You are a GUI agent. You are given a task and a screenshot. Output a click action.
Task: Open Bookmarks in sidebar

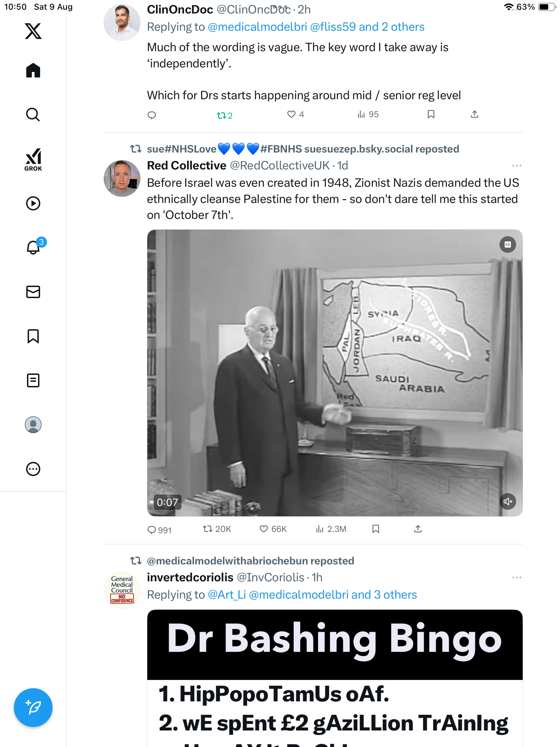click(33, 336)
